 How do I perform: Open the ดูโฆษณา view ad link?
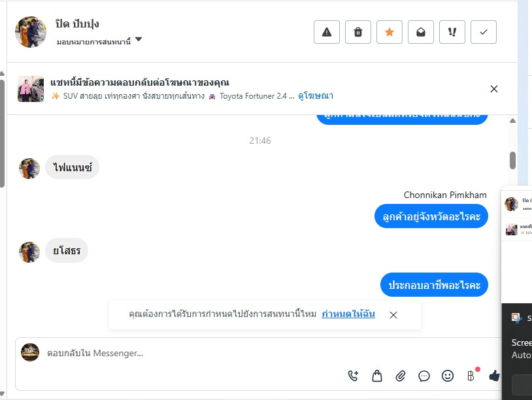point(316,96)
